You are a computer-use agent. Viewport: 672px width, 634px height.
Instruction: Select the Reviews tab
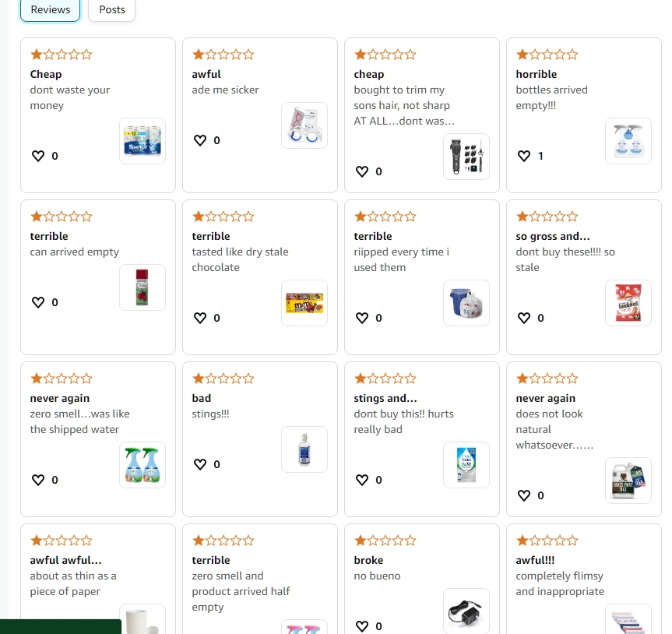pos(50,10)
